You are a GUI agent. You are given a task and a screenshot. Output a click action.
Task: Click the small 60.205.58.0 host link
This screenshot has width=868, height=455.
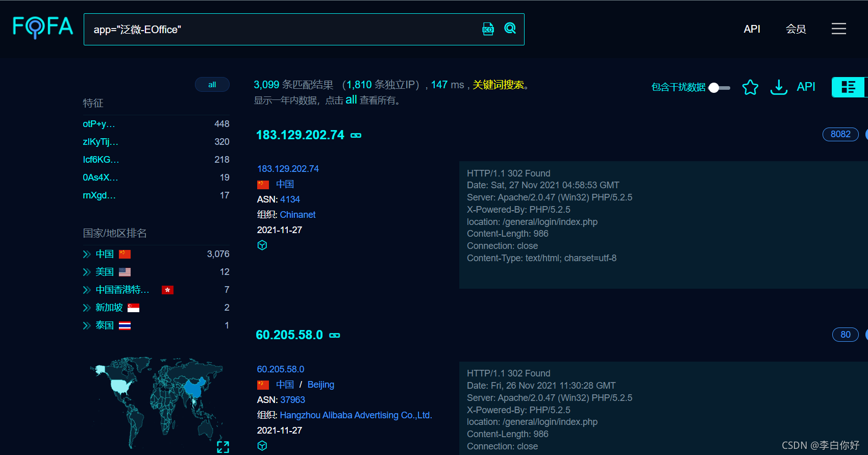click(x=281, y=369)
